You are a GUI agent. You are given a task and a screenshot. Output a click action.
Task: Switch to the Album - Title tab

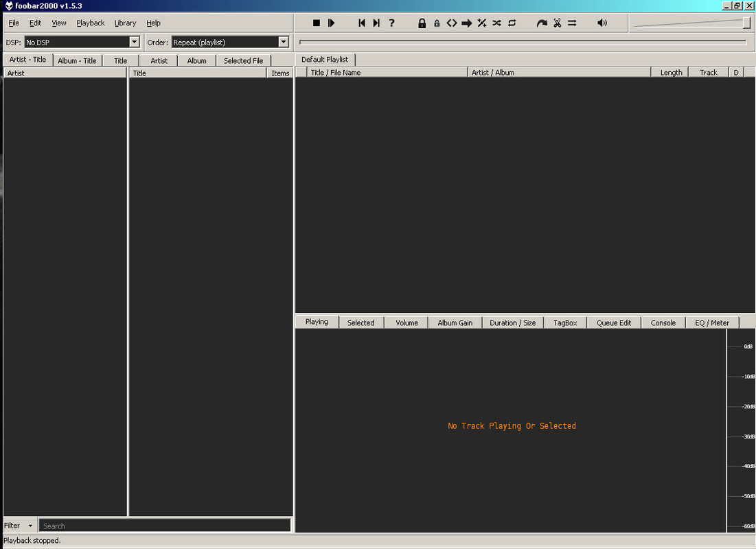pyautogui.click(x=77, y=60)
